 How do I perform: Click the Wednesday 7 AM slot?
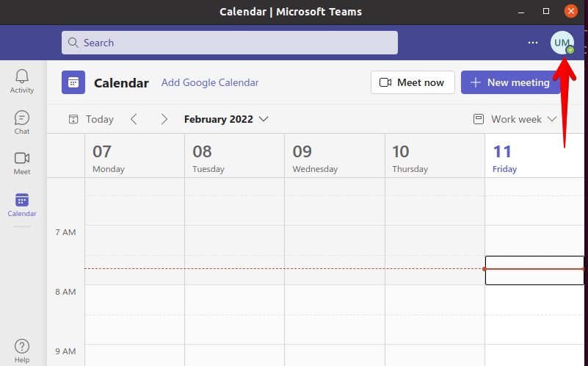tap(335, 240)
